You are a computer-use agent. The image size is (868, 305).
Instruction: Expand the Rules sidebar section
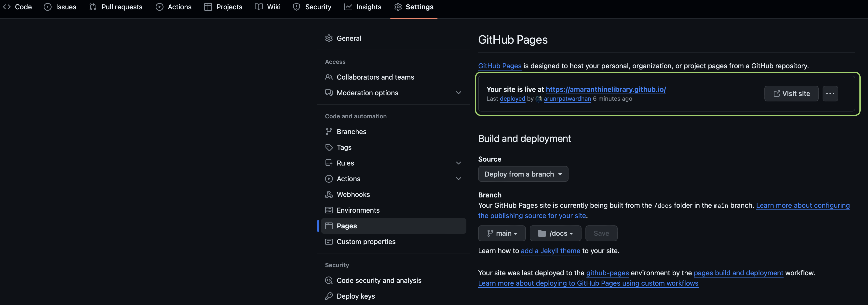tap(458, 163)
